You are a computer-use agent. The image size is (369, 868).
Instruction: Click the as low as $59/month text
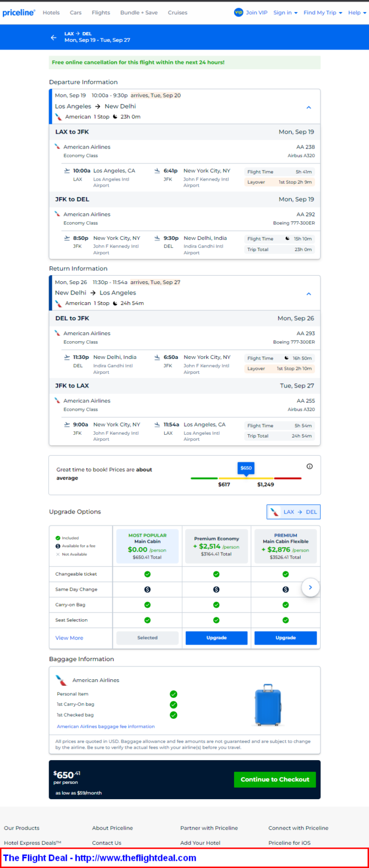coord(79,793)
